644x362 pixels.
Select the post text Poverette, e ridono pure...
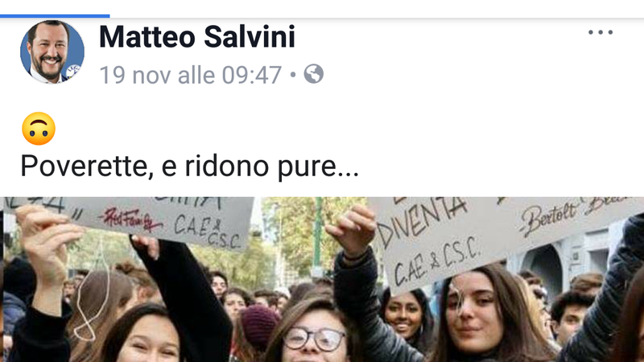click(x=190, y=167)
